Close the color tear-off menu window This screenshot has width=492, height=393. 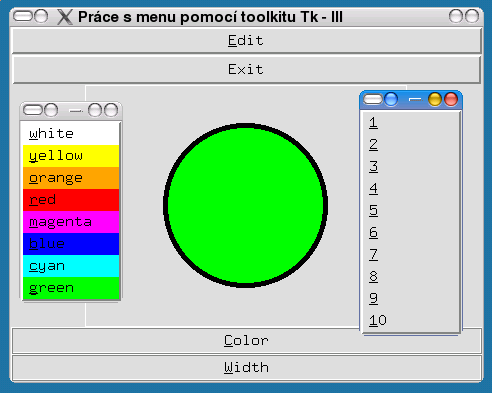tap(111, 110)
